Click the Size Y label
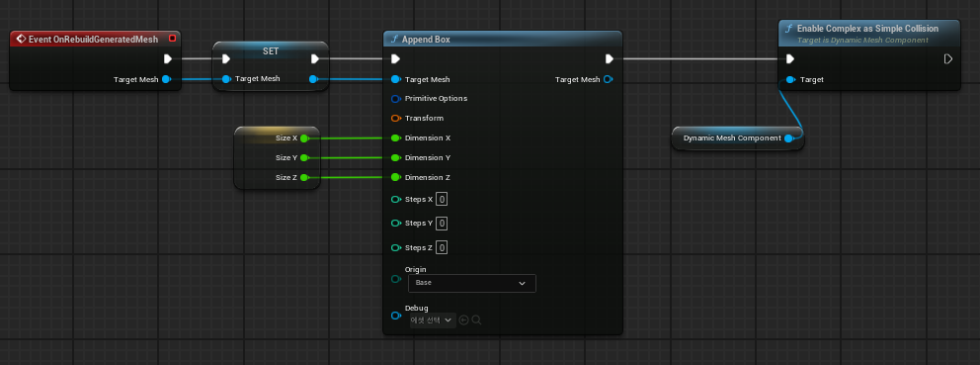980x365 pixels. (286, 157)
